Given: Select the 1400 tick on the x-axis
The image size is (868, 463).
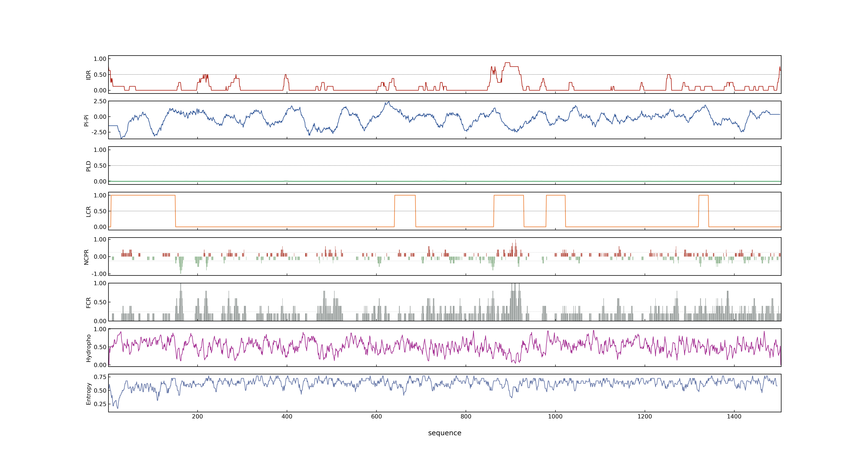Looking at the screenshot, I should (734, 416).
